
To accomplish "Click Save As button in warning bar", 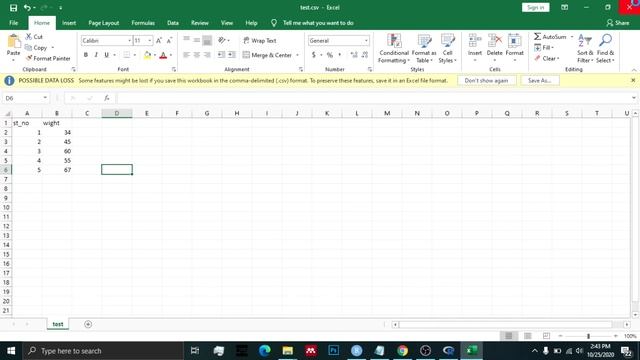I will [540, 80].
